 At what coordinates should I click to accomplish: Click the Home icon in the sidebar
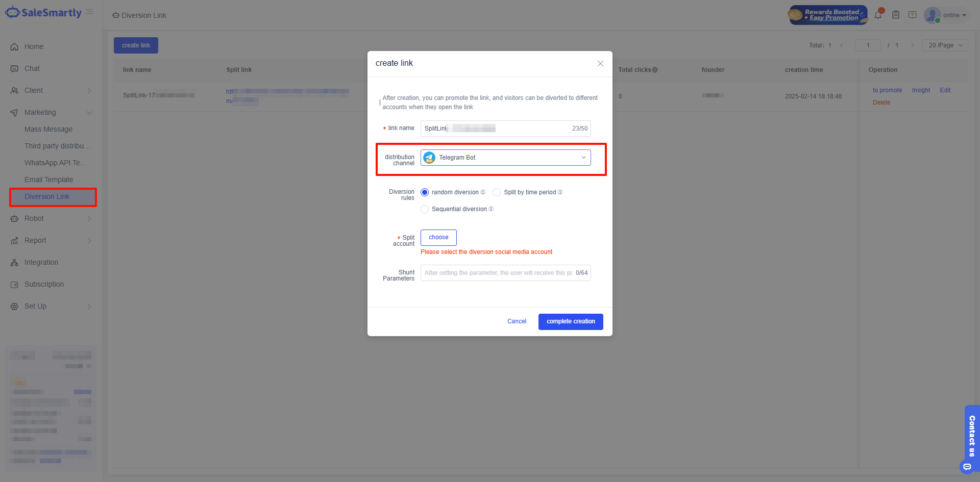click(14, 46)
